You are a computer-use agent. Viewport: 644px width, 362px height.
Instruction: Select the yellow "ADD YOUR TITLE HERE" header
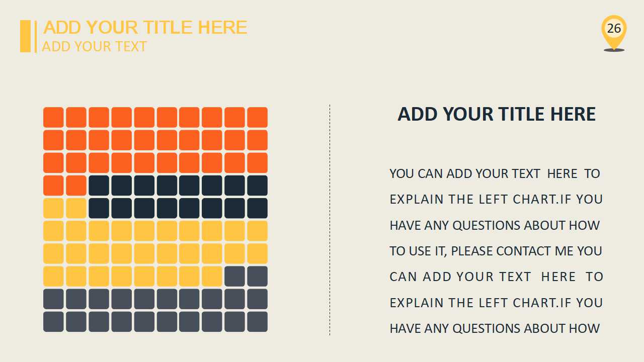(145, 27)
